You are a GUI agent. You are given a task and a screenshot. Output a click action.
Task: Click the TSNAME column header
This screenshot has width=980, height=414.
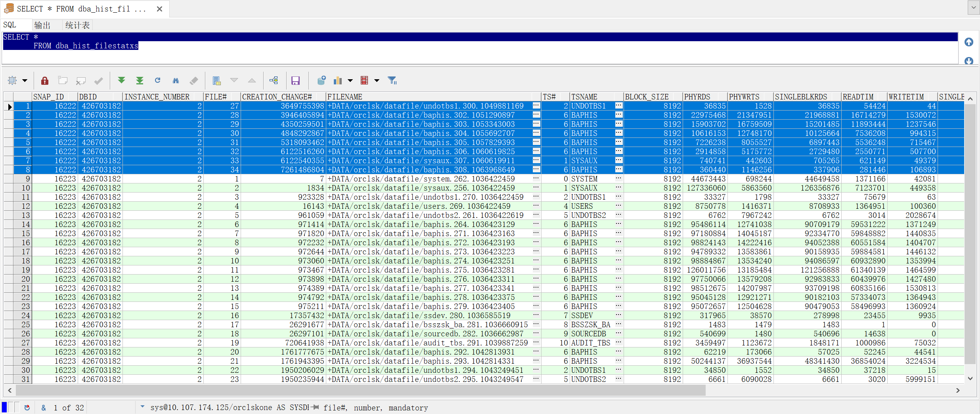click(x=597, y=97)
